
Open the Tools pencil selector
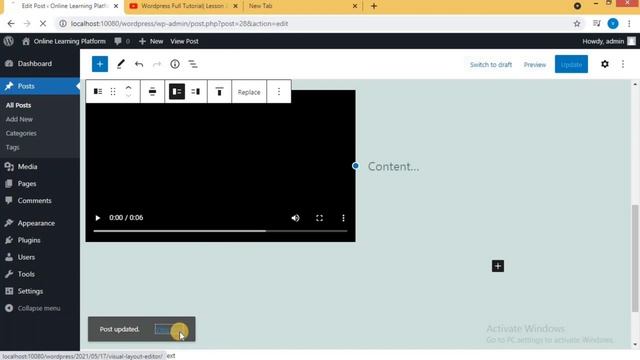[x=120, y=64]
